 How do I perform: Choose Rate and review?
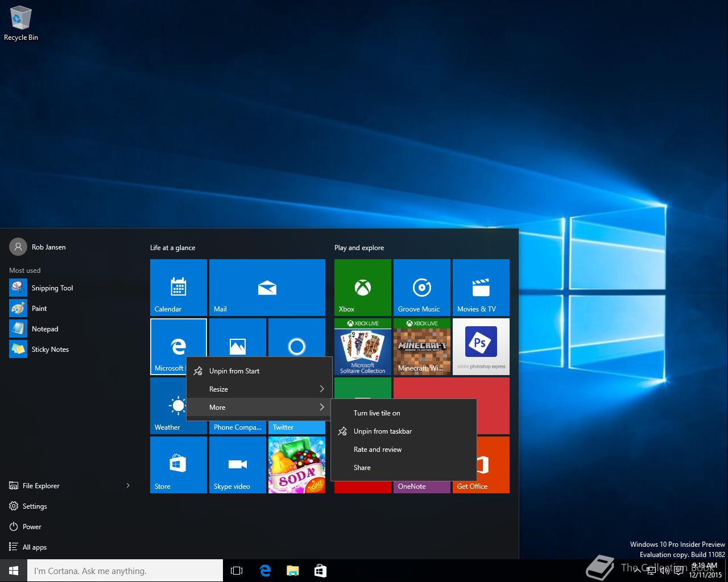coord(404,450)
